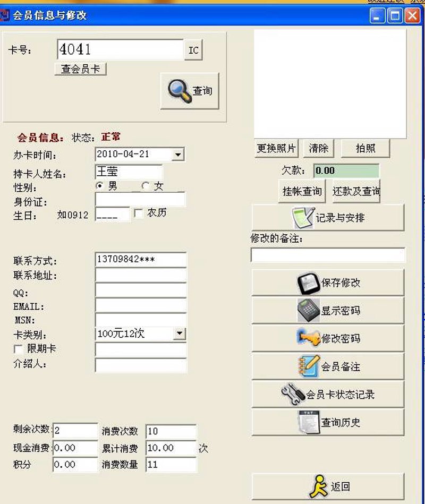Click the 更换照片 button
Viewport: 425px width, 504px height.
(x=276, y=148)
